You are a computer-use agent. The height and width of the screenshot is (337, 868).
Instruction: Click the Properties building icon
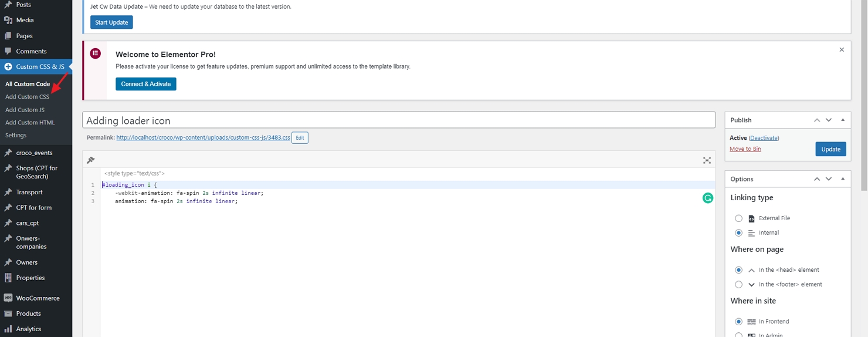[8, 278]
